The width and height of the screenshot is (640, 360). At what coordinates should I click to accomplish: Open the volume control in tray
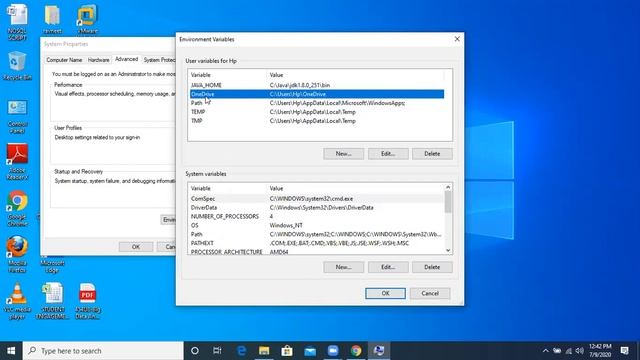click(580, 351)
